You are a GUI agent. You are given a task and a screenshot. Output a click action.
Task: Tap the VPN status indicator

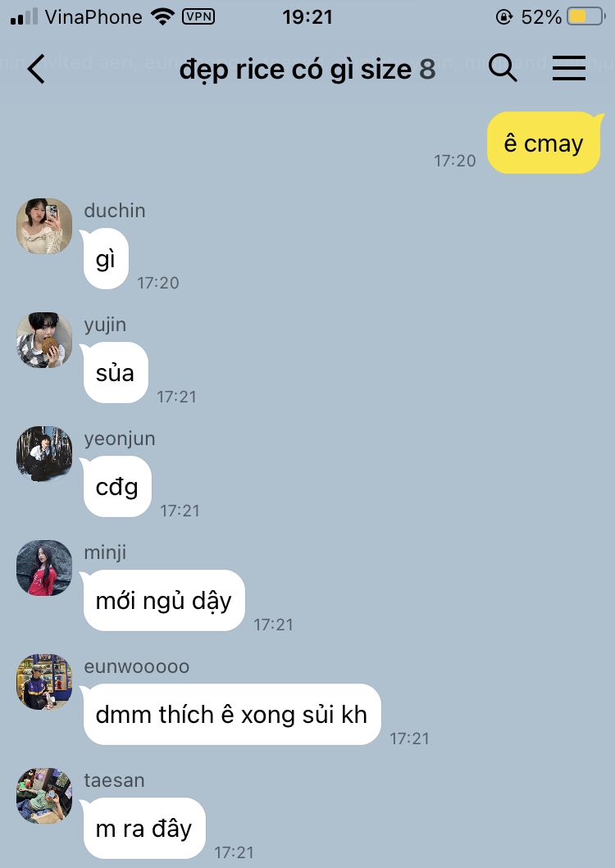click(198, 16)
